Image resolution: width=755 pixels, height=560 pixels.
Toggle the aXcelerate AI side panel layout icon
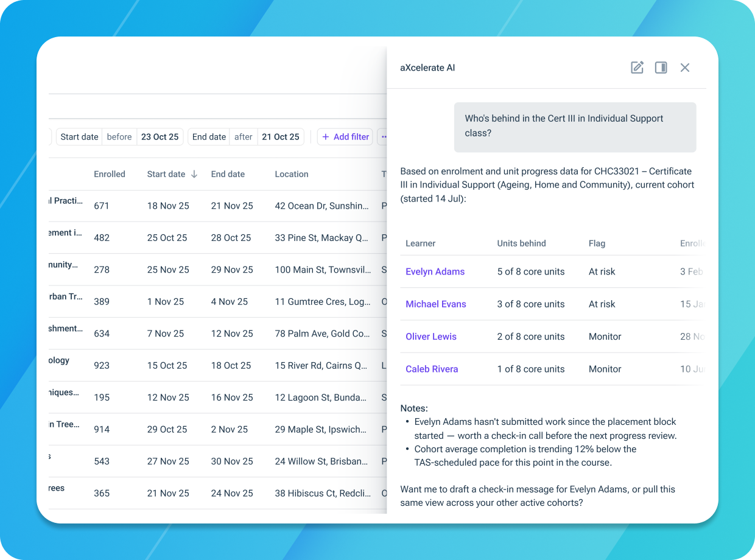pyautogui.click(x=661, y=68)
